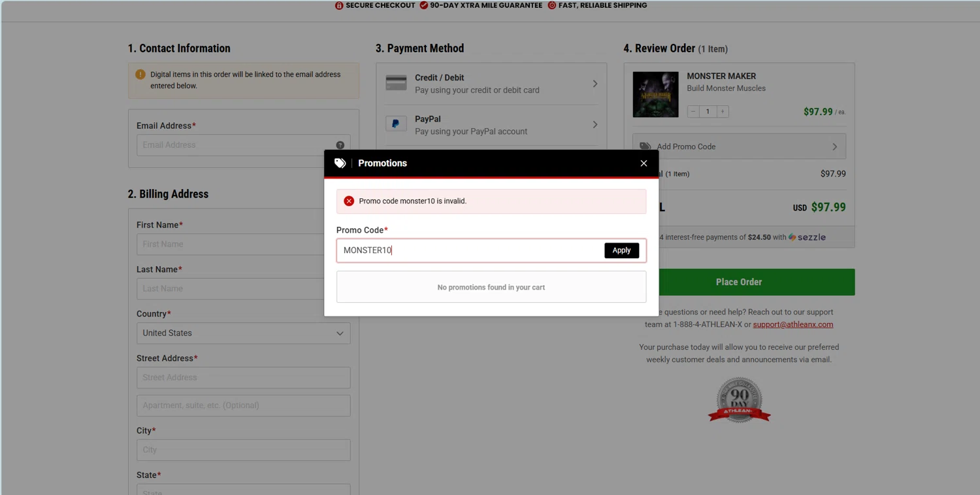Decrease Monster Maker quantity with minus
Image resolution: width=980 pixels, height=495 pixels.
click(693, 112)
